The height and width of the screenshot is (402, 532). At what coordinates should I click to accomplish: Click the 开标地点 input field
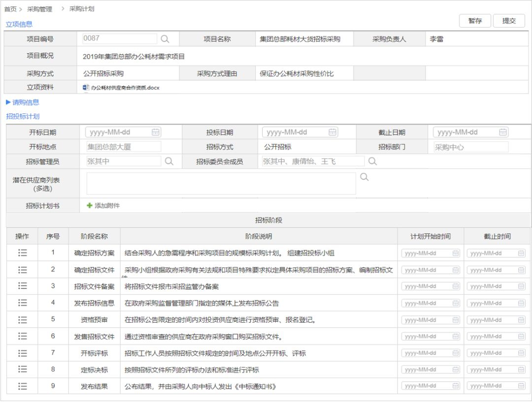tap(124, 147)
